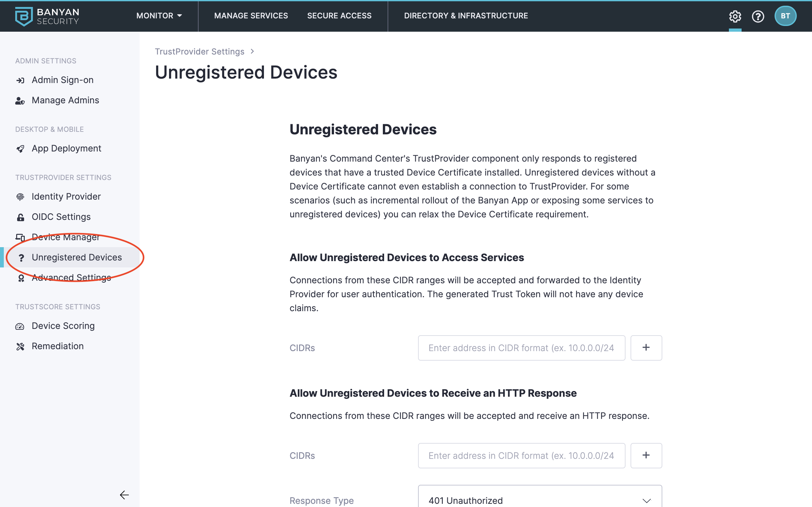
Task: Click the Remediation tools icon
Action: pos(21,346)
